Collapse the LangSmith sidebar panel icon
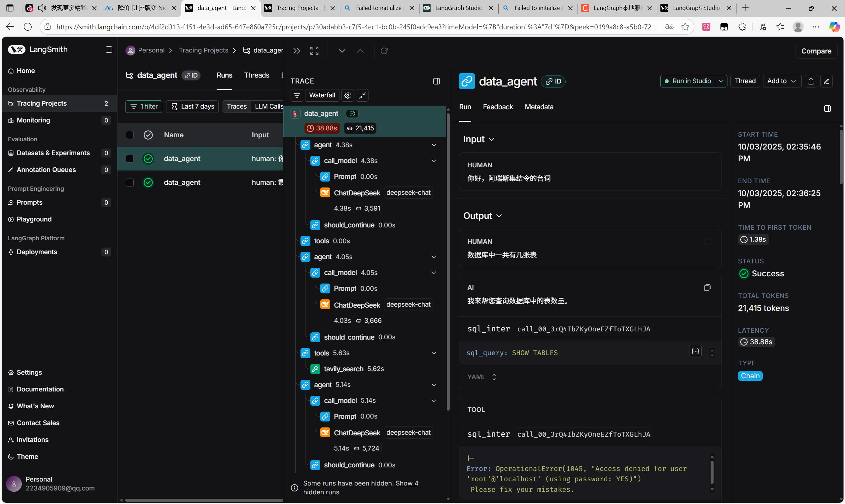The height and width of the screenshot is (504, 845). coord(109,50)
